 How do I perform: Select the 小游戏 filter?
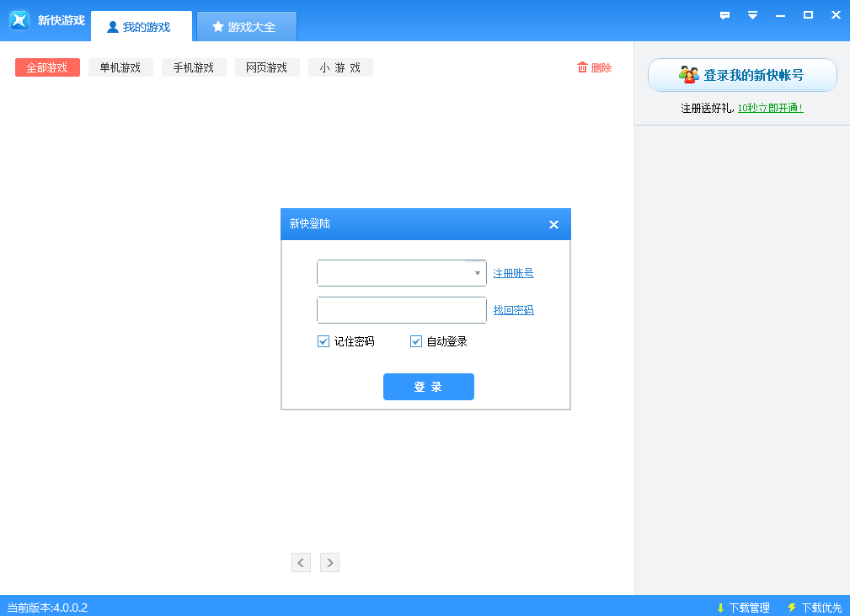click(x=340, y=67)
